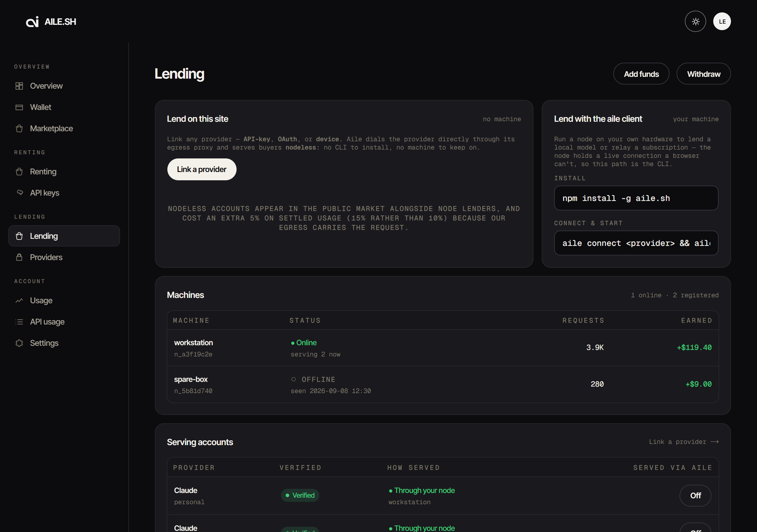Click the 280 requests value
Screen dimensions: 757x532
point(597,384)
